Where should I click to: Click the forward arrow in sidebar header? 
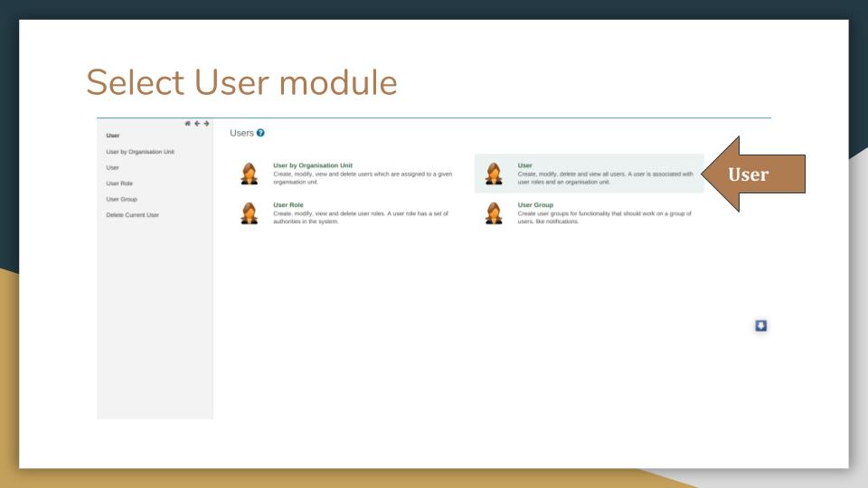[206, 124]
